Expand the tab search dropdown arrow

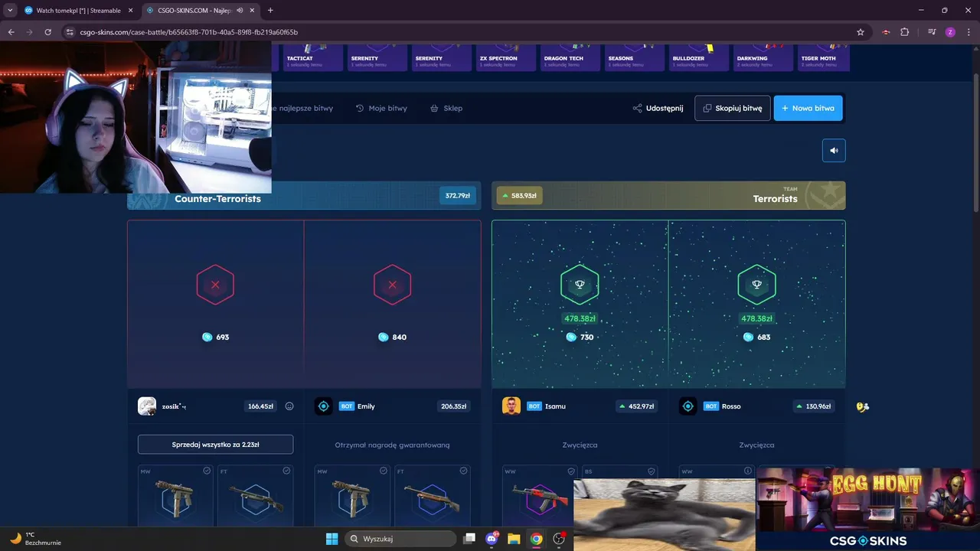10,11
